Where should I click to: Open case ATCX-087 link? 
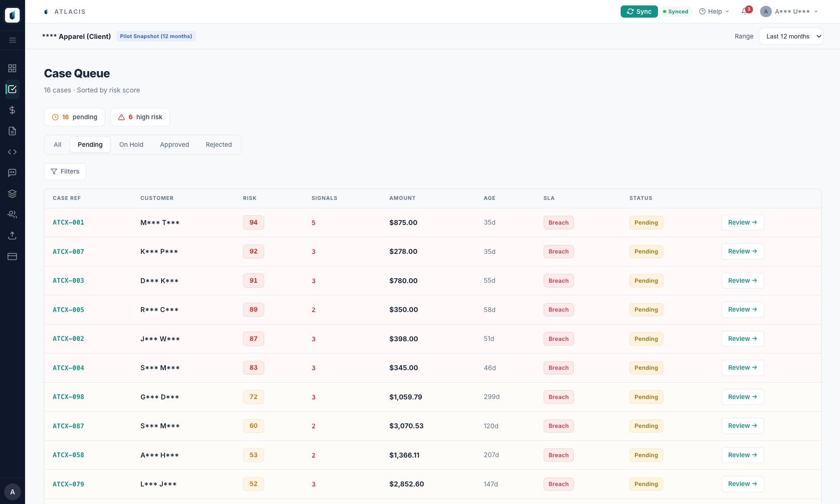click(69, 426)
